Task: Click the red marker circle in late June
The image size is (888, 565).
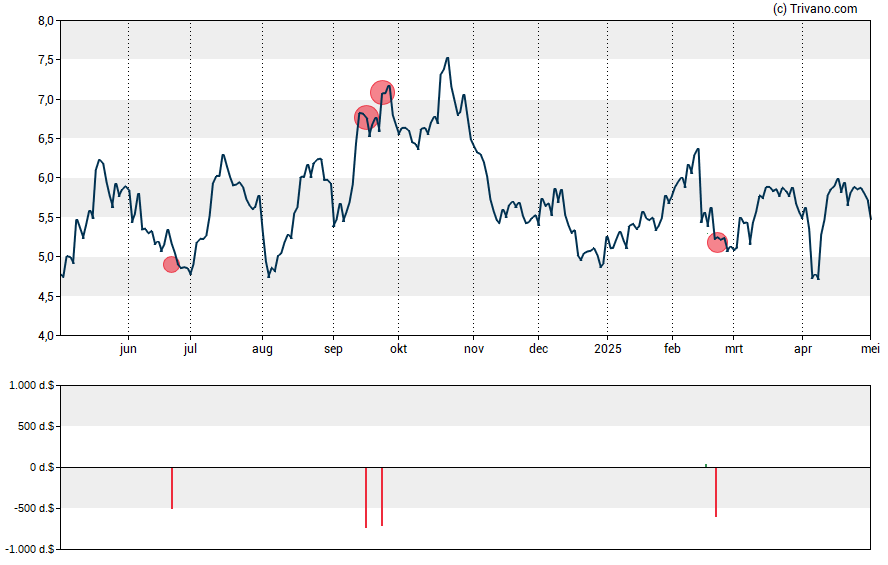Action: [171, 264]
